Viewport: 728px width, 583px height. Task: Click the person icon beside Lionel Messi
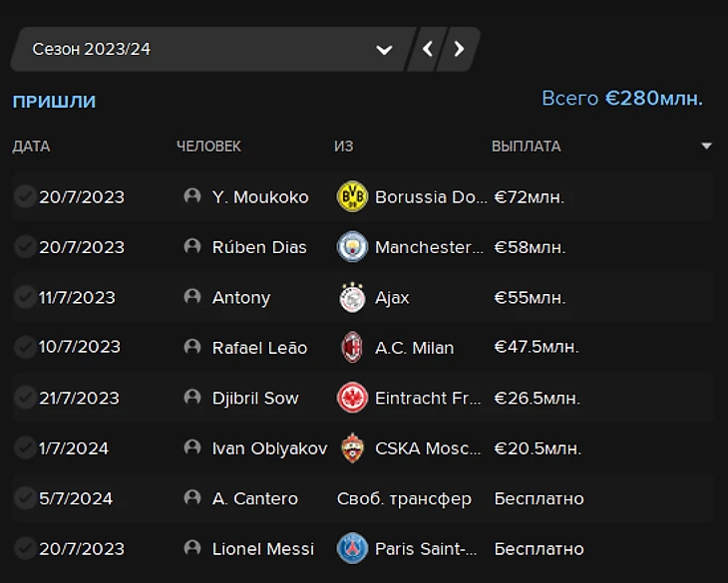click(192, 548)
